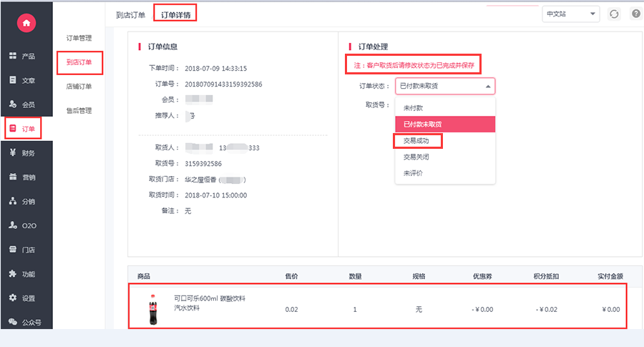Click the 设置 settings gear icon

[x=13, y=298]
